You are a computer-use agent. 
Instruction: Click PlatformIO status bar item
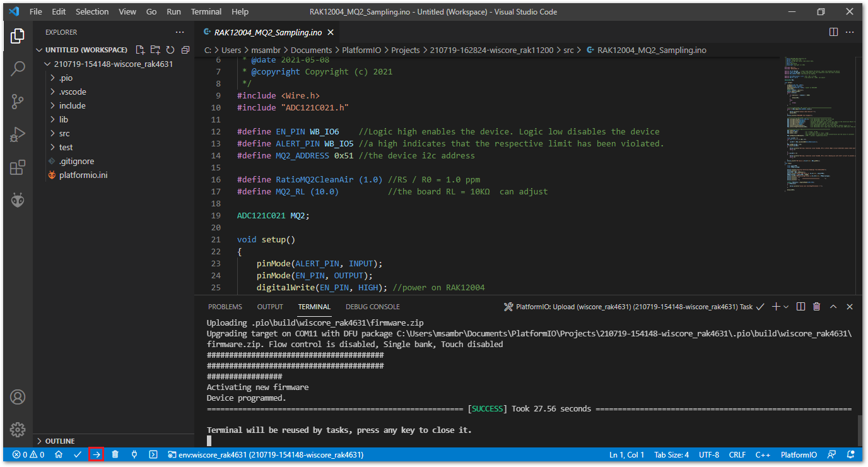pos(799,454)
